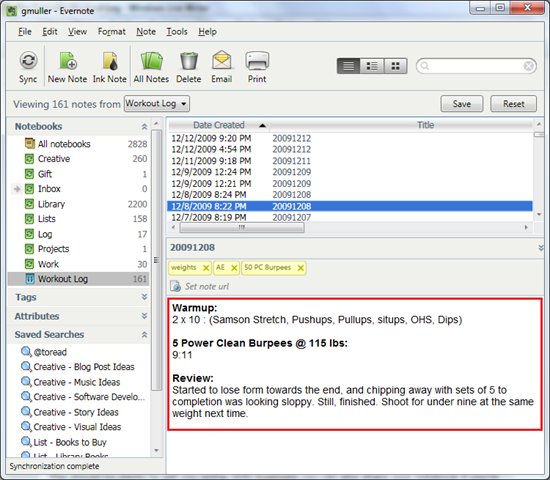Click the search input field

pyautogui.click(x=476, y=66)
